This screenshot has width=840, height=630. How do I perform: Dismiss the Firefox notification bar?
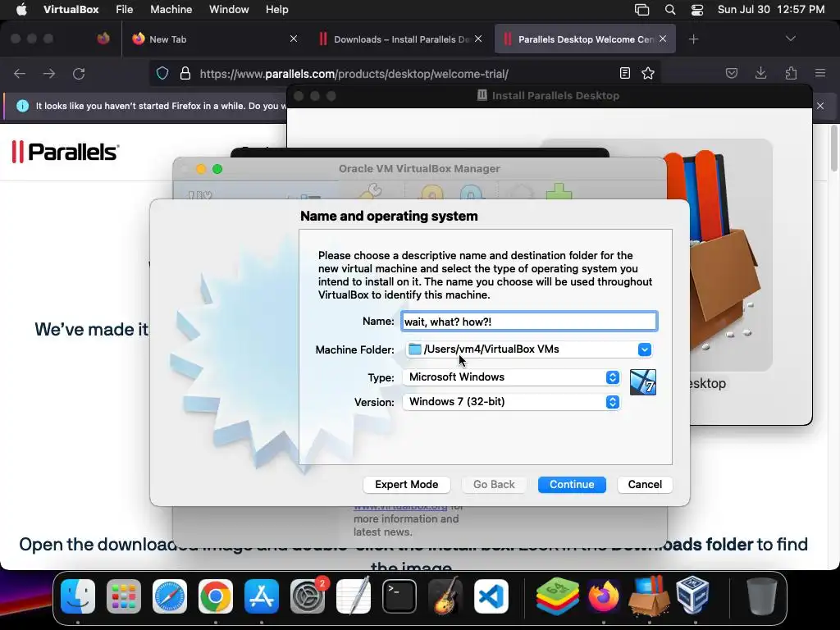(x=820, y=106)
